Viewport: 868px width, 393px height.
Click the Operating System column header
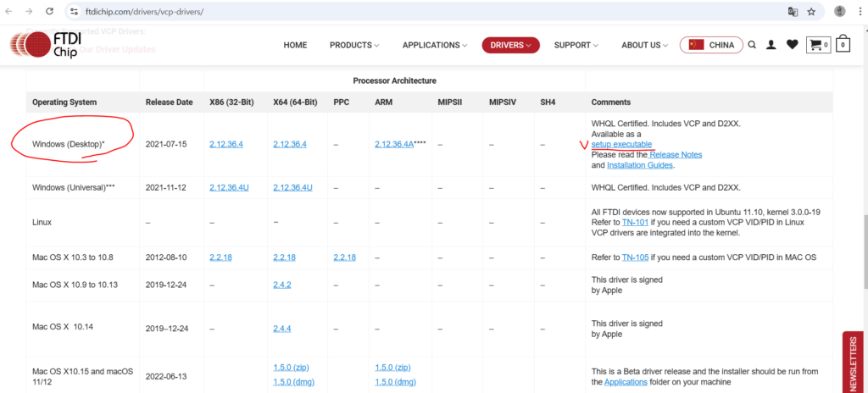[x=64, y=102]
